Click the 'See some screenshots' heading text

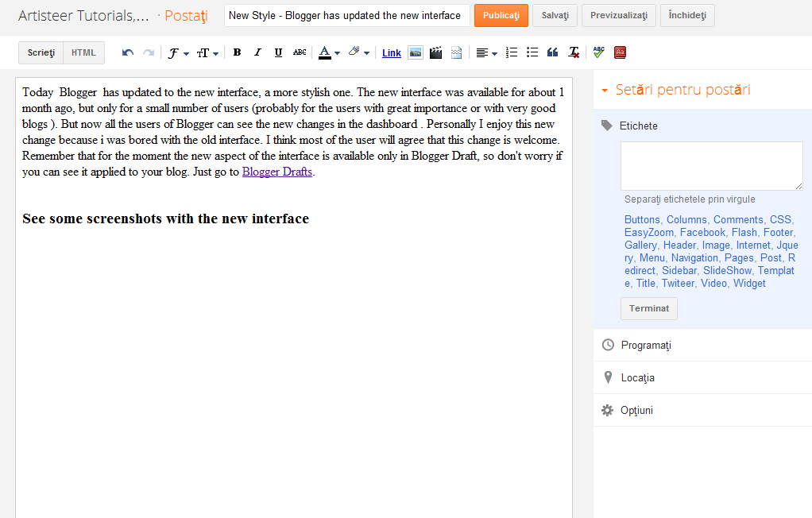tap(166, 218)
